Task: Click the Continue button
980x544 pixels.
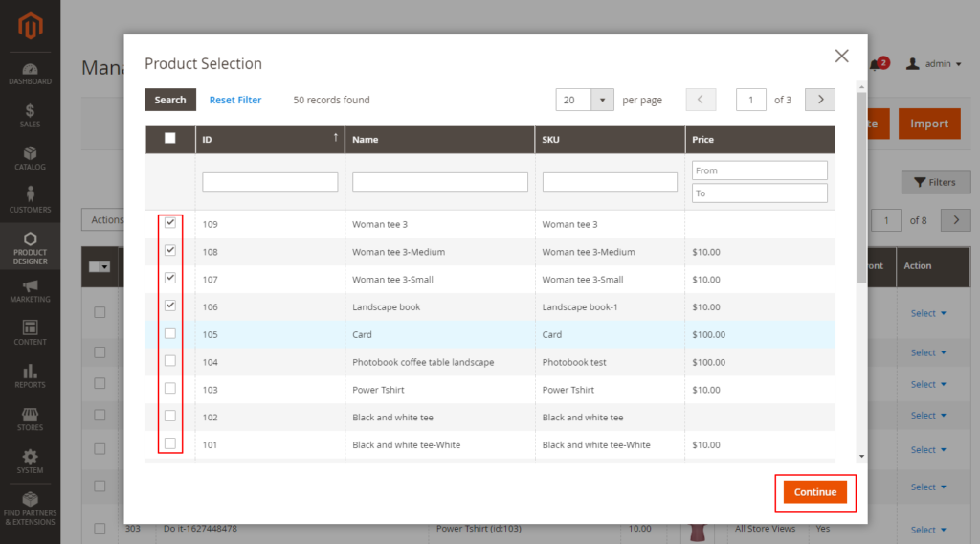Action: 814,492
